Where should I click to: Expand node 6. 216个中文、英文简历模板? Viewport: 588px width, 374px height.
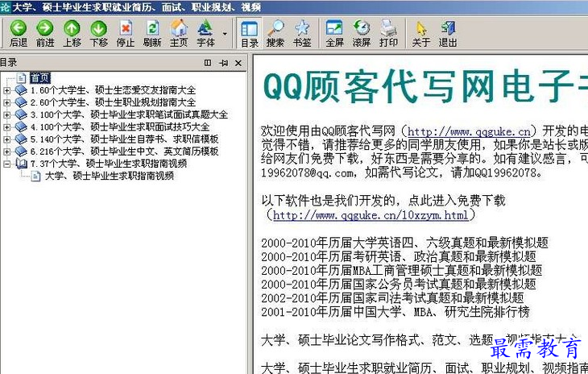pos(6,152)
